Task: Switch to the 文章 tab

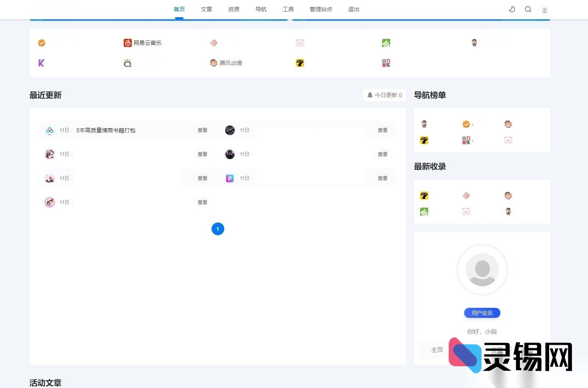Action: tap(206, 9)
